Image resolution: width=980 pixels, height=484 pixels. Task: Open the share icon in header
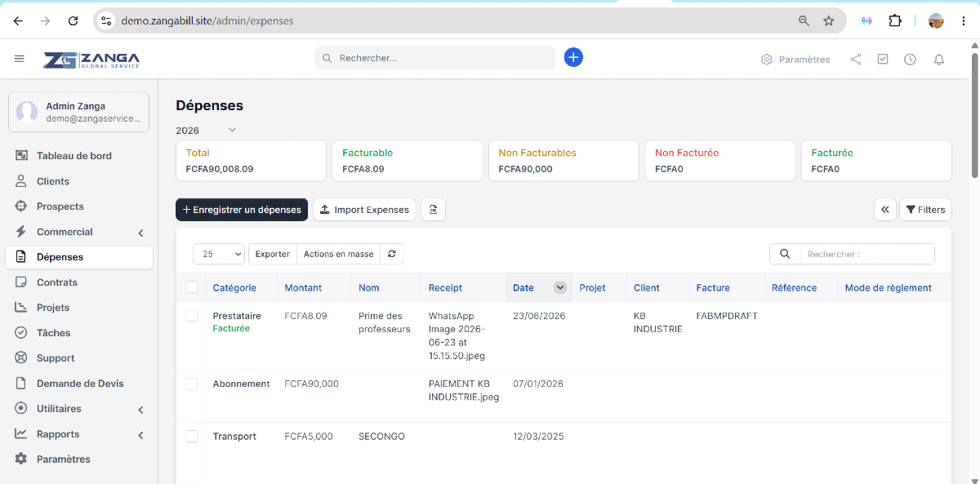pyautogui.click(x=856, y=60)
